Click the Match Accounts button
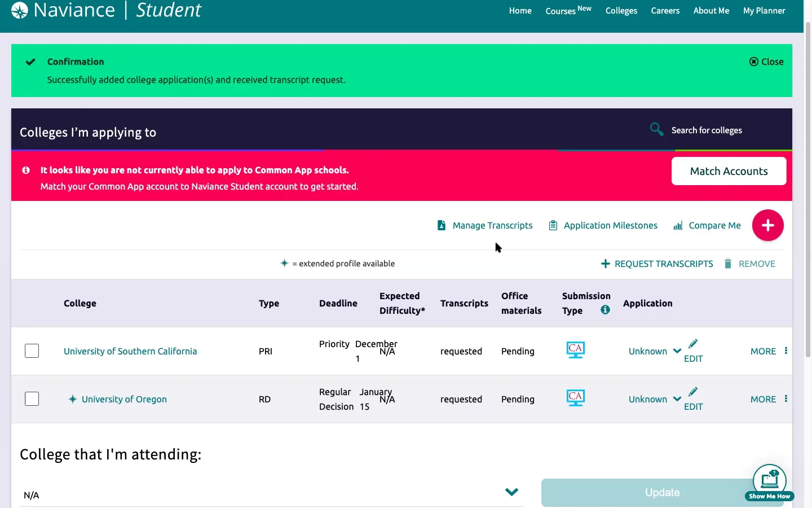The width and height of the screenshot is (812, 508). 729,171
